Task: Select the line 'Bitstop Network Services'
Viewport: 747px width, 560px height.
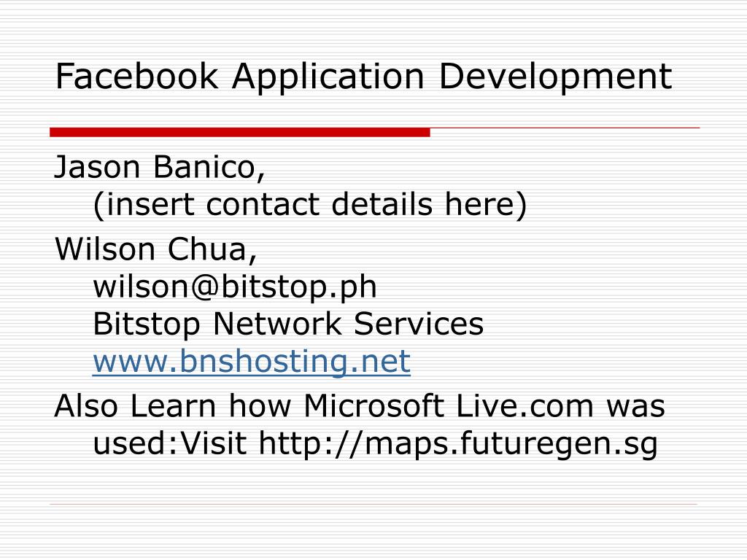Action: 288,324
